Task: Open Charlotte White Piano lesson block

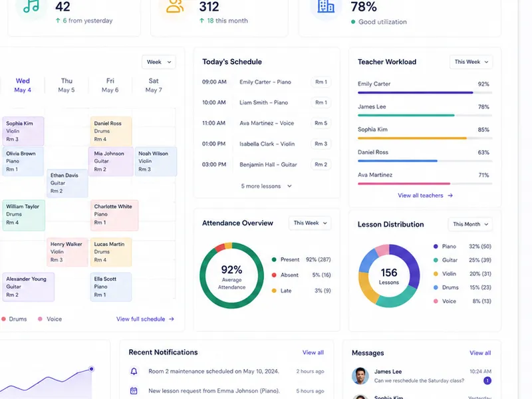Action: pos(114,215)
